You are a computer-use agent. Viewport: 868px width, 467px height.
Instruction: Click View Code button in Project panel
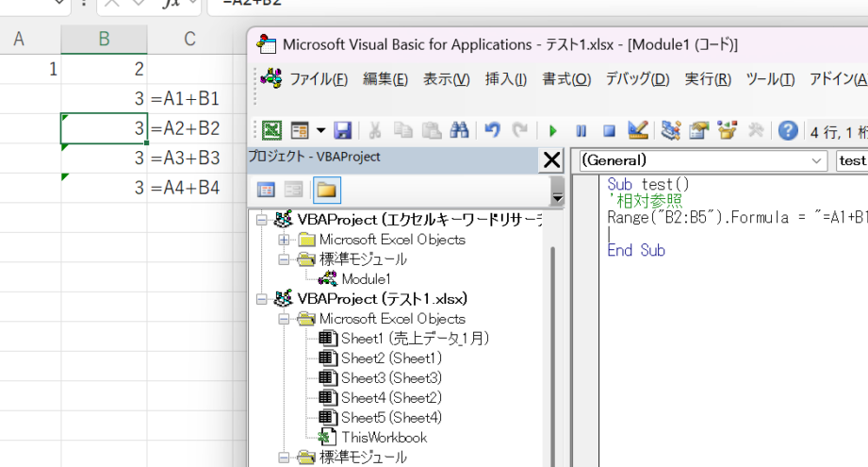pyautogui.click(x=267, y=190)
